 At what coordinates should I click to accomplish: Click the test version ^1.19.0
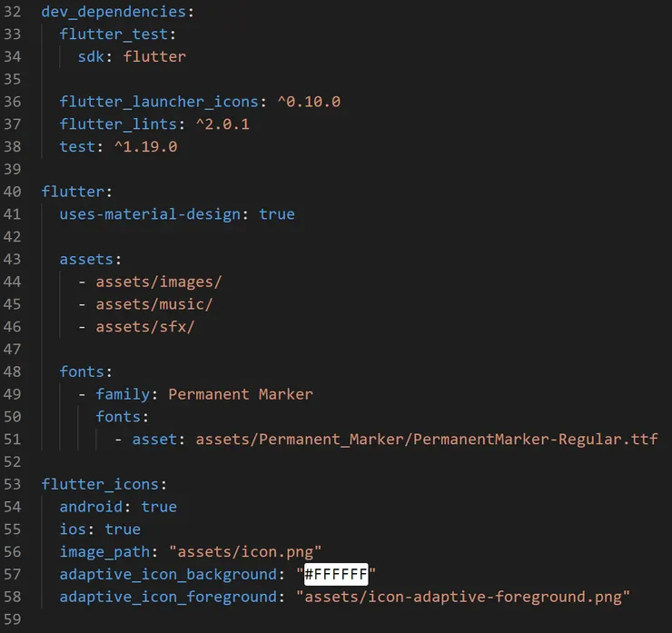pos(145,146)
